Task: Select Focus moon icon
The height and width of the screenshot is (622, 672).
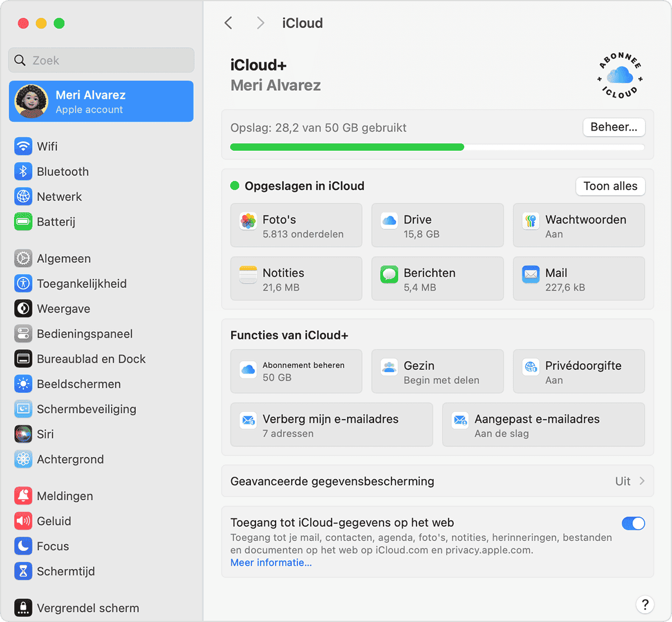Action: click(x=23, y=546)
